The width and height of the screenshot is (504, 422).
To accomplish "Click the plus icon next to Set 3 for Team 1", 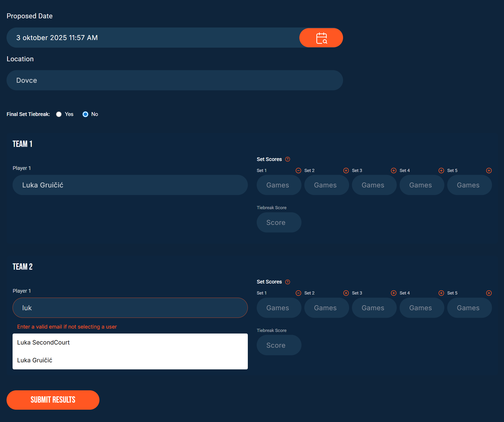I will click(x=393, y=170).
